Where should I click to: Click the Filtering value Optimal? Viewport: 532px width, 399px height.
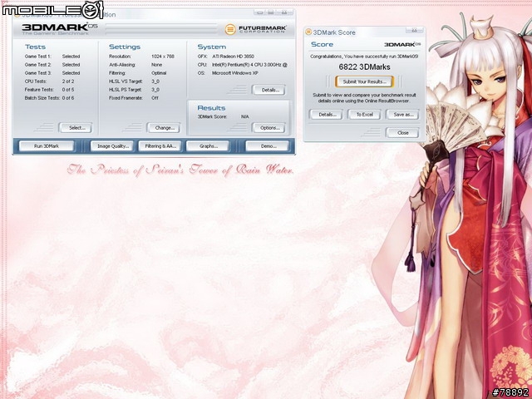click(x=159, y=73)
